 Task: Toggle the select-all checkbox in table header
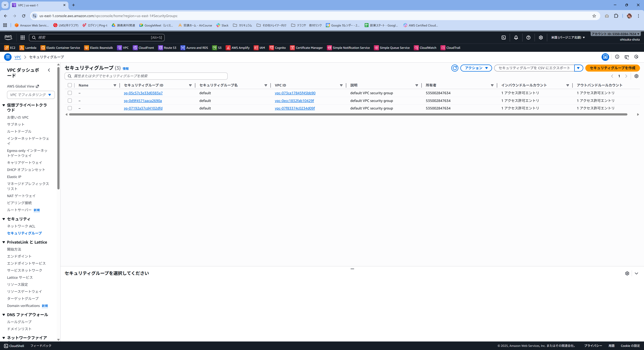click(70, 85)
